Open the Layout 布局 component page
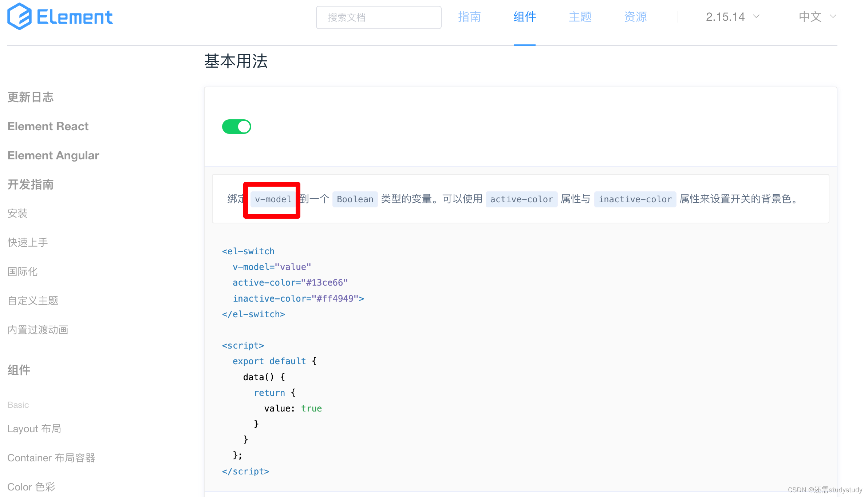The width and height of the screenshot is (868, 497). click(34, 429)
